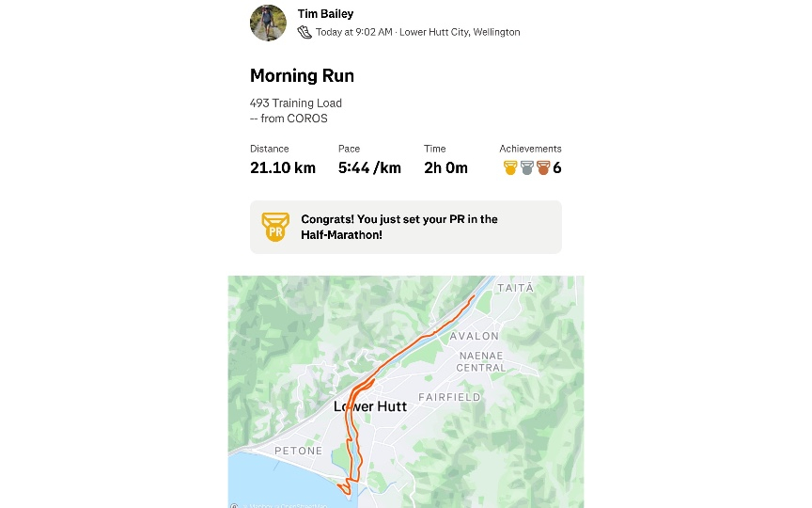Click the bronze achievement medal icon

543,168
